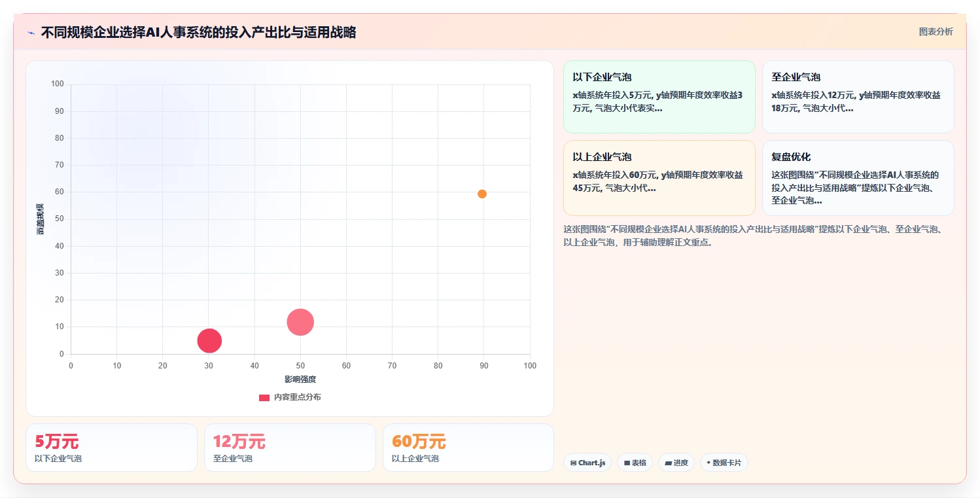Click the y-axis tick label 60
Image resolution: width=980 pixels, height=498 pixels.
click(60, 192)
